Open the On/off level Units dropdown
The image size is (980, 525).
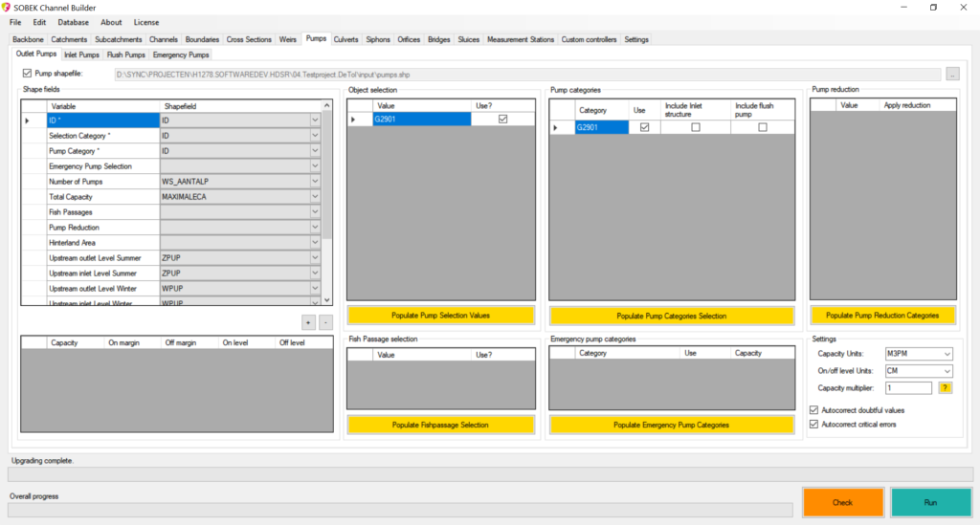pyautogui.click(x=946, y=371)
